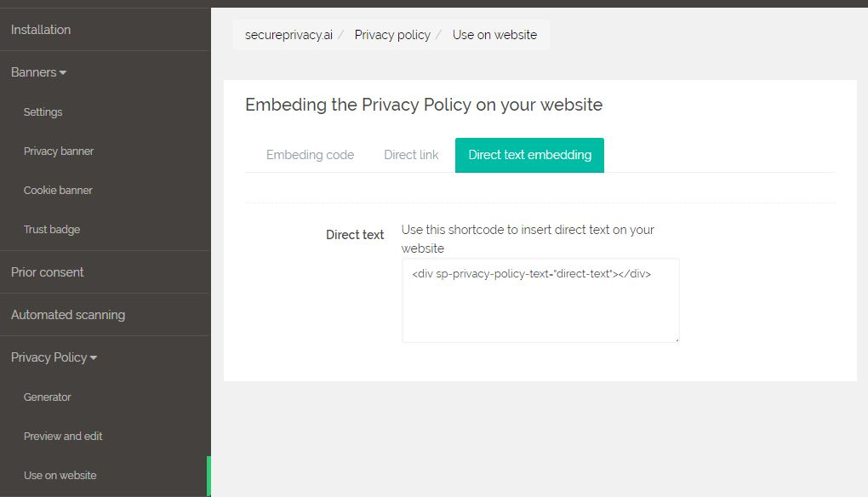Image resolution: width=868 pixels, height=497 pixels.
Task: Select the shortcode text area
Action: (x=540, y=300)
